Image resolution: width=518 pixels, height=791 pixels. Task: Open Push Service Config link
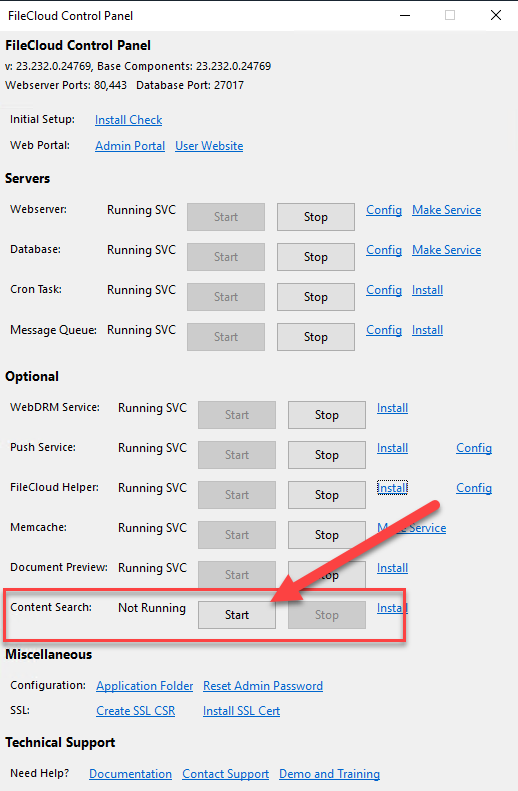pos(474,448)
